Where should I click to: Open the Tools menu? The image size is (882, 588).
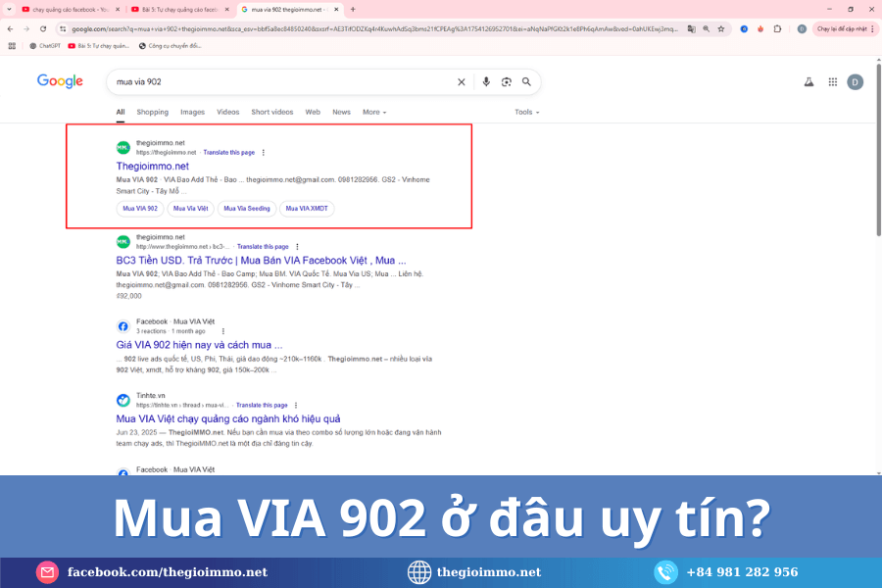pyautogui.click(x=526, y=112)
